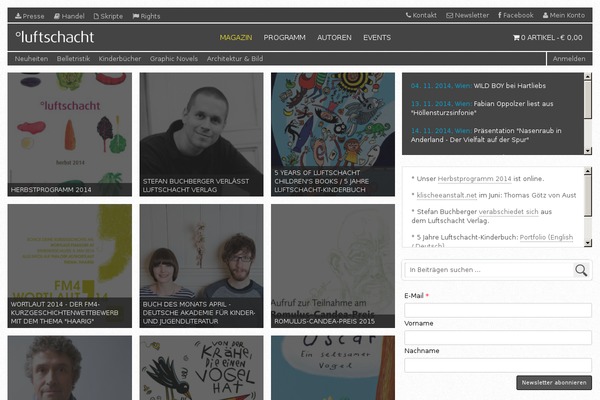Image resolution: width=600 pixels, height=400 pixels.
Task: Select the Kinderbücher category
Action: click(x=120, y=59)
